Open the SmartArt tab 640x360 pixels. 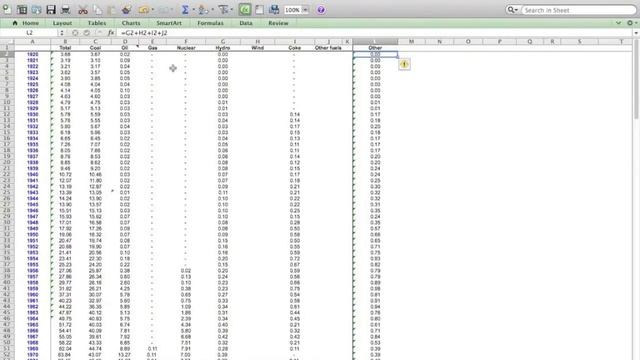coord(169,23)
